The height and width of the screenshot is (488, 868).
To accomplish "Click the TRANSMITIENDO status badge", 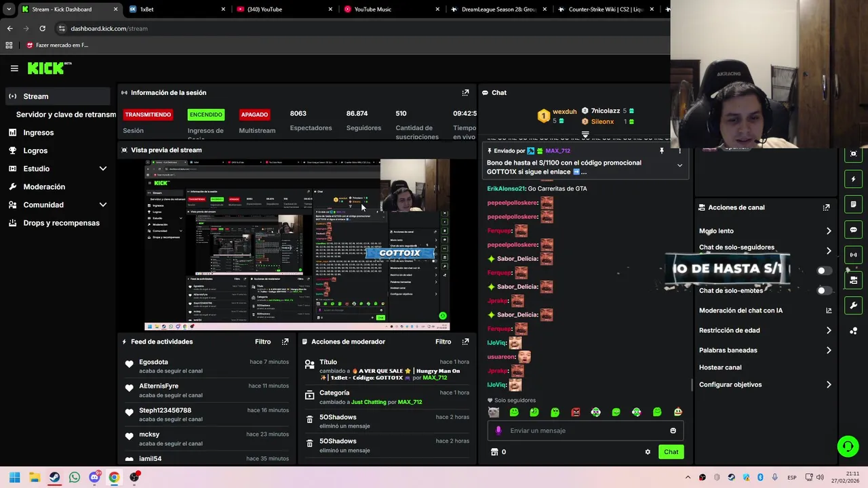I will pyautogui.click(x=148, y=115).
